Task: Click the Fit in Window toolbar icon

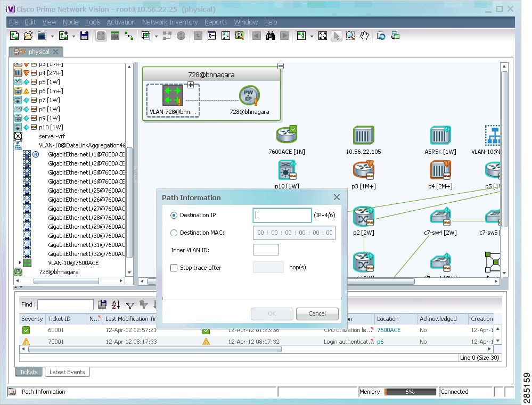Action: 322,36
